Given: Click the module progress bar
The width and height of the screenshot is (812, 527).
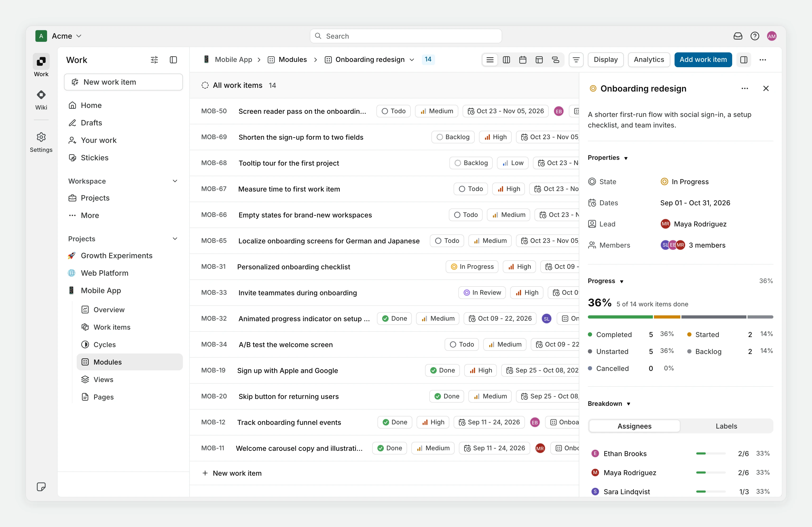Looking at the screenshot, I should tap(680, 317).
